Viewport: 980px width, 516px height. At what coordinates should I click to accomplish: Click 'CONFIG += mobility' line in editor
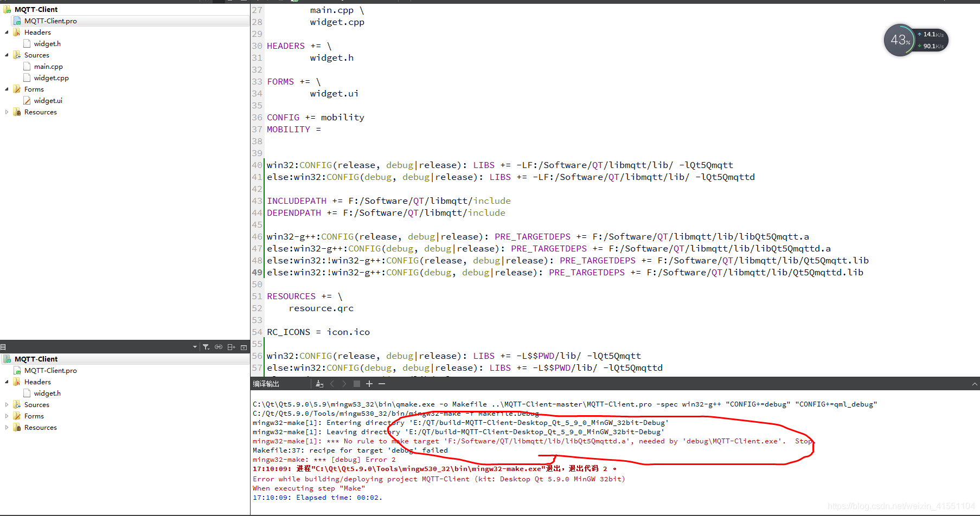(x=316, y=118)
